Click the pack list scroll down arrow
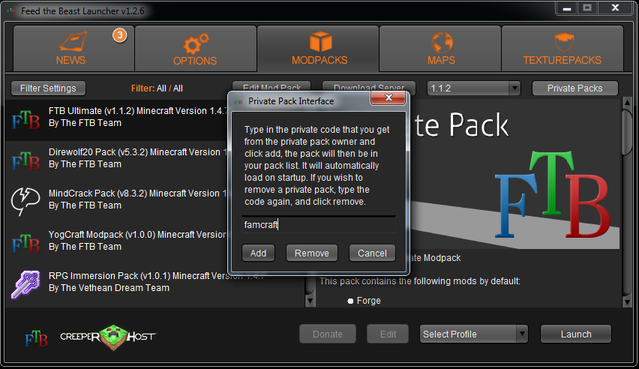 pos(310,301)
